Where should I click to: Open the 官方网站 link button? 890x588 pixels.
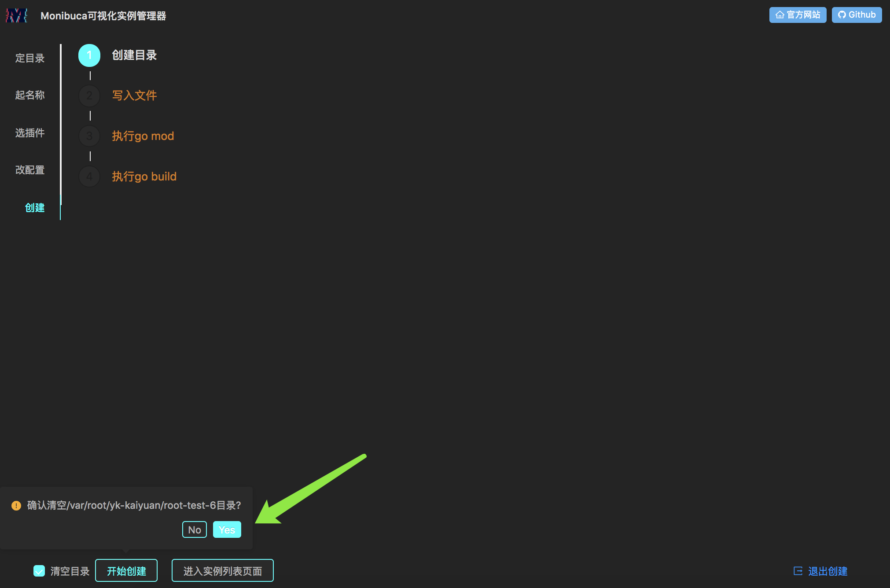click(x=798, y=15)
